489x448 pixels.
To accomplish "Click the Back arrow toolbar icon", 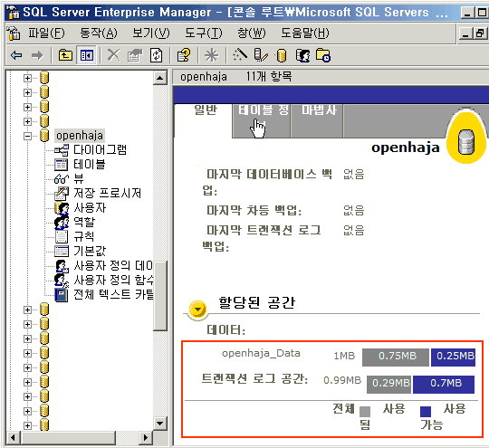I will pos(16,55).
